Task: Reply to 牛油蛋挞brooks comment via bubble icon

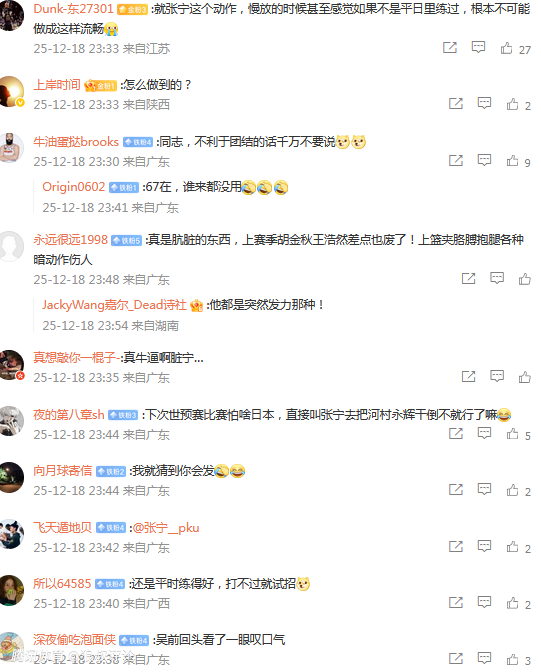Action: pos(484,160)
